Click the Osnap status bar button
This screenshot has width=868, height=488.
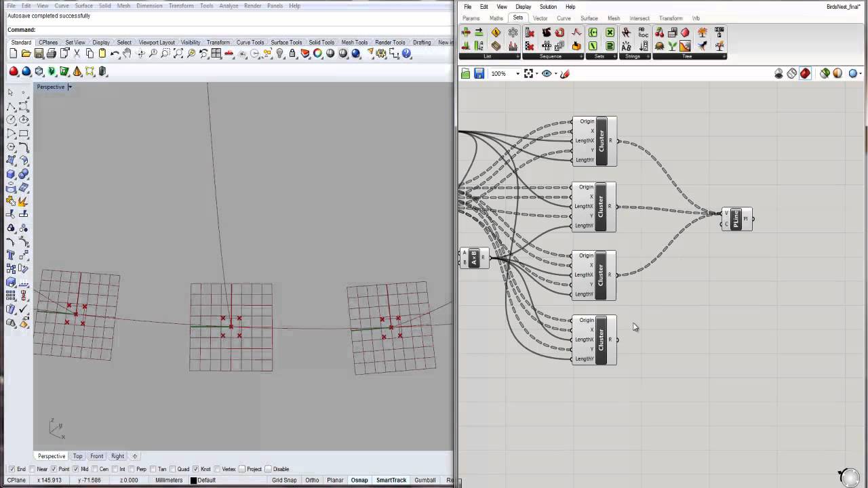[x=359, y=480]
